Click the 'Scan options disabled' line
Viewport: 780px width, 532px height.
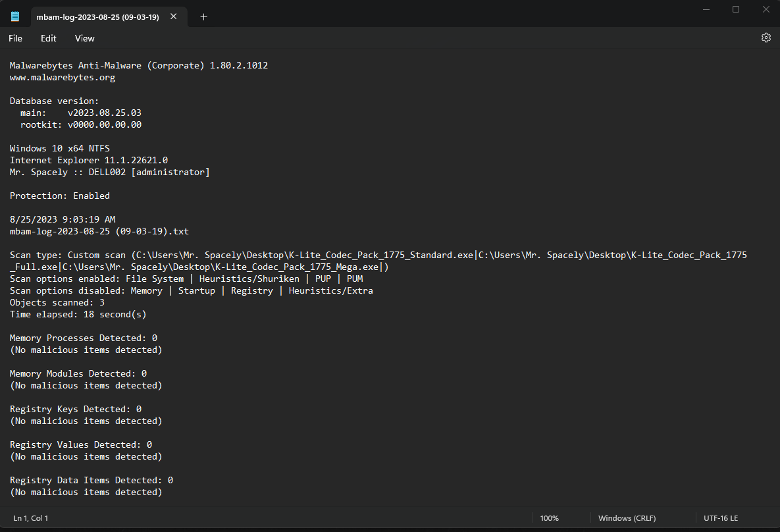point(191,290)
